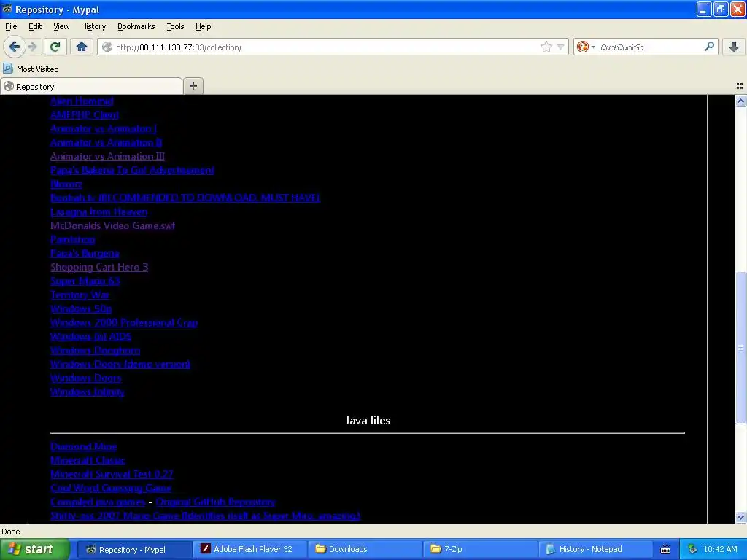Open the Tools menu

click(x=175, y=26)
